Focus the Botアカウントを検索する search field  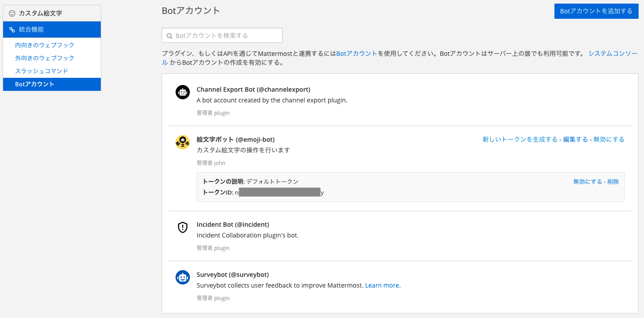pos(222,36)
